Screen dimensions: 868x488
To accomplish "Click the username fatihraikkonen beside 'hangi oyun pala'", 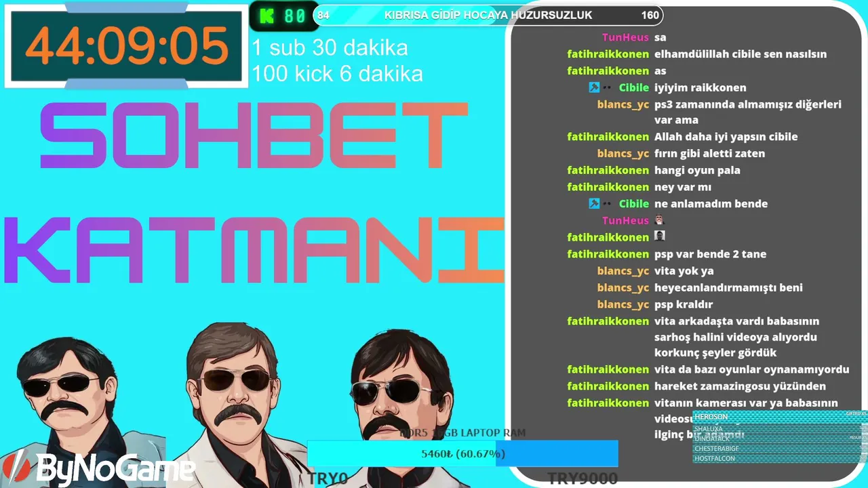I will [x=608, y=170].
